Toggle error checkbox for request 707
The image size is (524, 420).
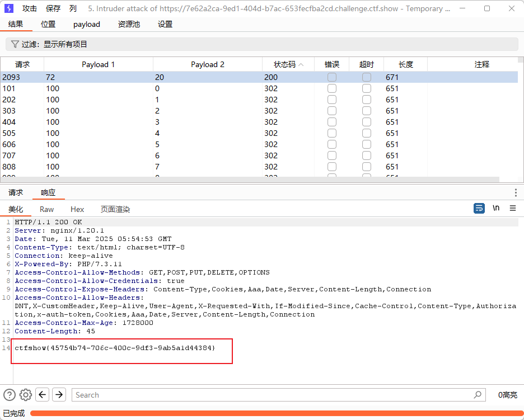tap(332, 155)
